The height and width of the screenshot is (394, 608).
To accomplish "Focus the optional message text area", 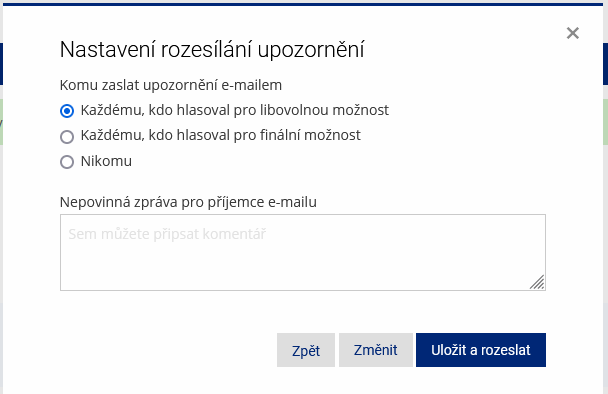I will (x=303, y=252).
